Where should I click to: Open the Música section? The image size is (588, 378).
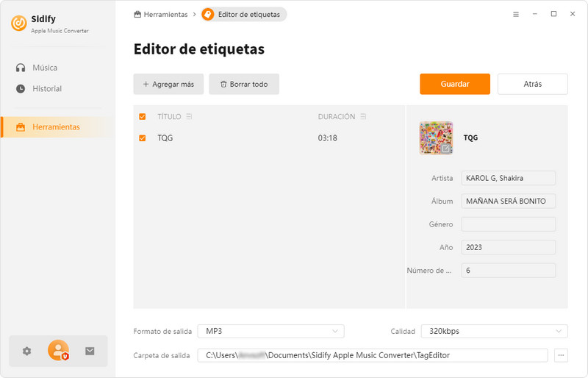[45, 68]
